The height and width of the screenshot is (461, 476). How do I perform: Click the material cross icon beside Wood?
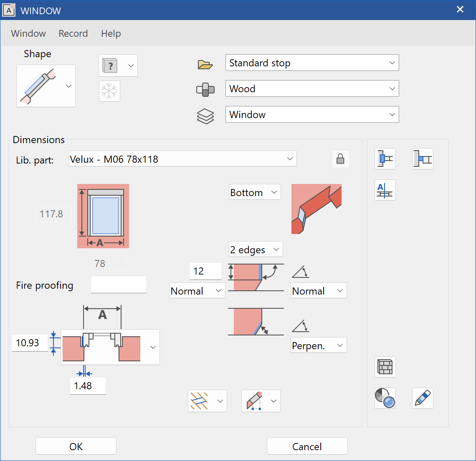click(205, 89)
